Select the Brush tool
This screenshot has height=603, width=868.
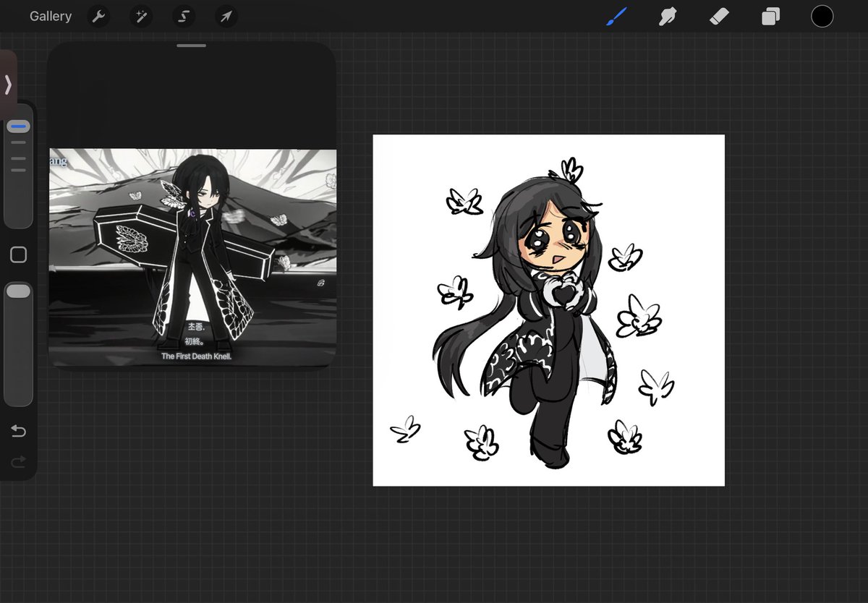(616, 16)
